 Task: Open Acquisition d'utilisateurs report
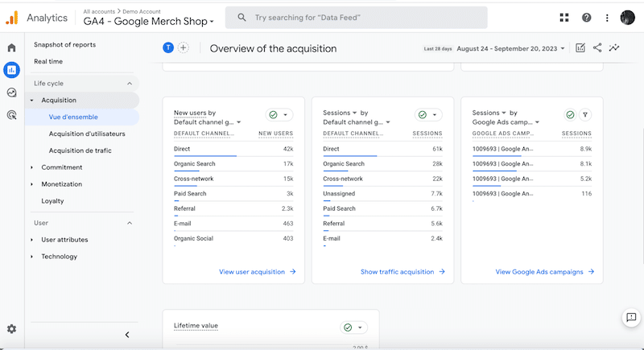(87, 134)
